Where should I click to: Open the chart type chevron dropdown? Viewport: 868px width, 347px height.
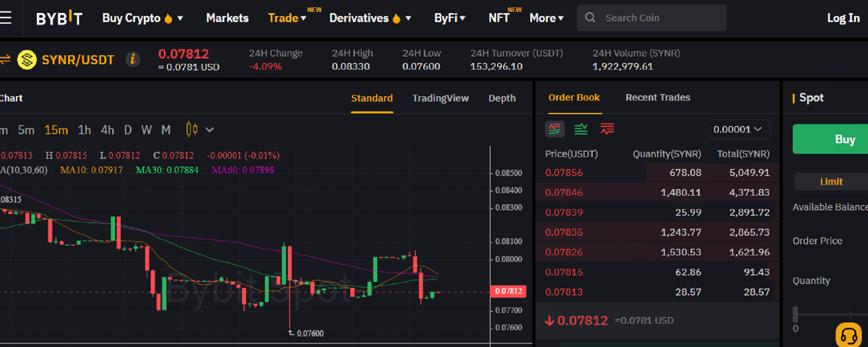(x=210, y=130)
